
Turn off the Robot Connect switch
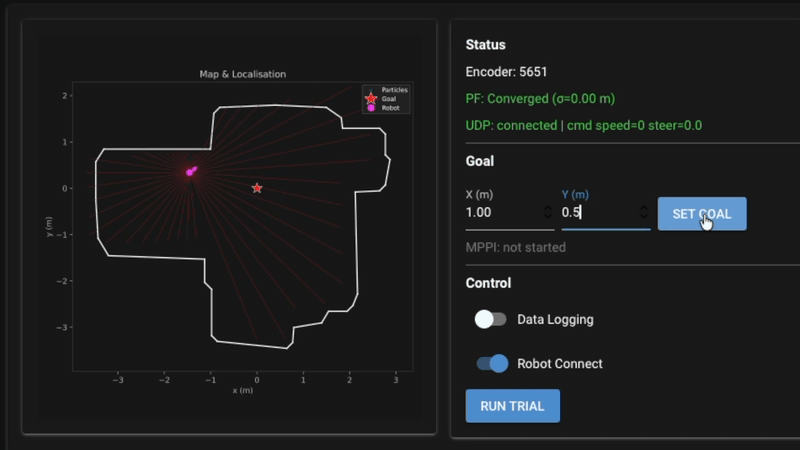pyautogui.click(x=492, y=364)
